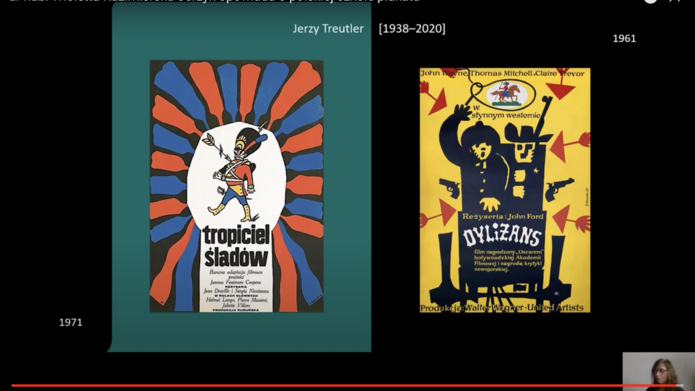This screenshot has height=391, width=695.
Task: Click the Tropiciel śladów poster image
Action: [x=237, y=186]
